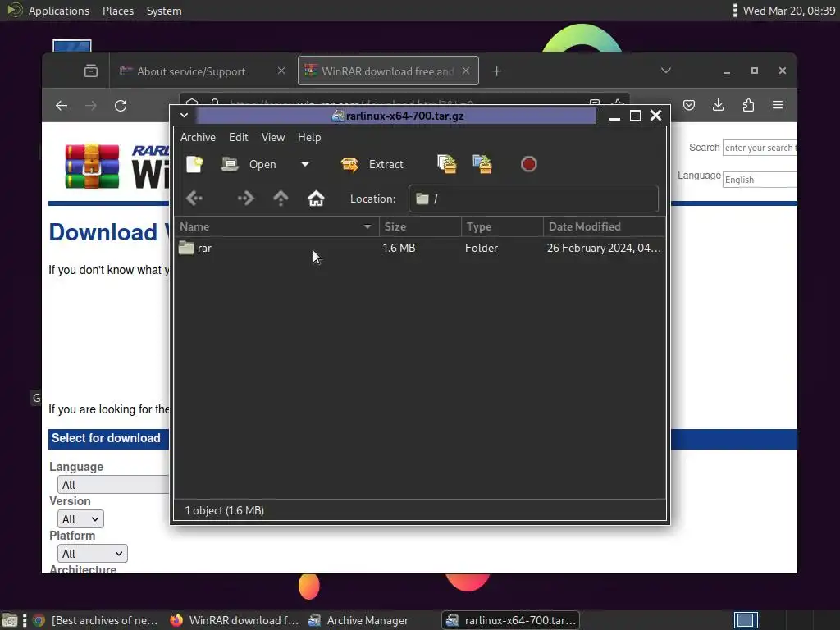Click the WinRAR logo on the webpage
Viewport: 840px width, 630px height.
pos(116,166)
